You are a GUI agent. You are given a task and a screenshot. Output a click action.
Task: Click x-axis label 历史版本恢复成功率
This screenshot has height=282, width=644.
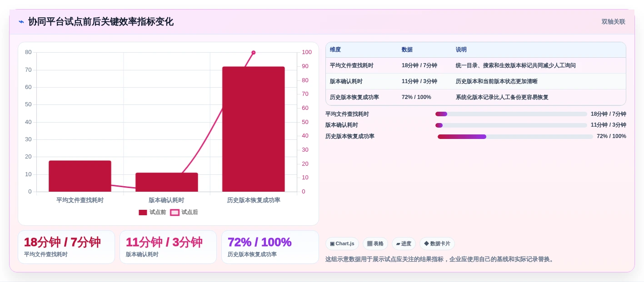point(254,200)
